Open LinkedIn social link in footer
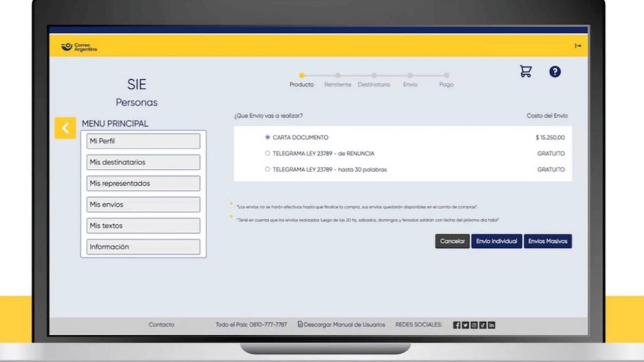This screenshot has height=362, width=644. click(491, 325)
